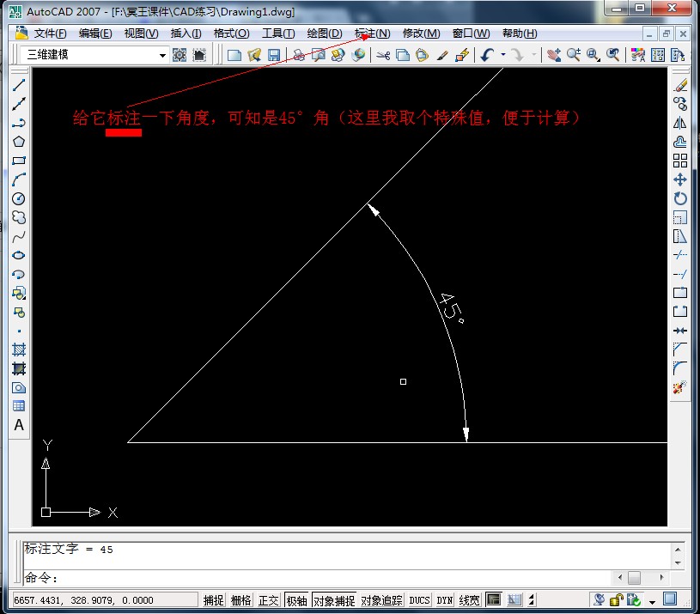Toggle 线宽 lineweight display
Viewport: 700px width, 614px height.
(x=469, y=600)
